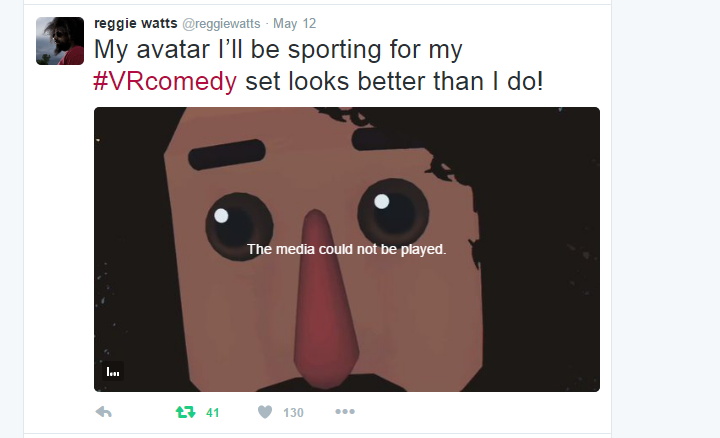Image resolution: width=720 pixels, height=438 pixels.
Task: View the 130 likes count
Action: tap(293, 413)
